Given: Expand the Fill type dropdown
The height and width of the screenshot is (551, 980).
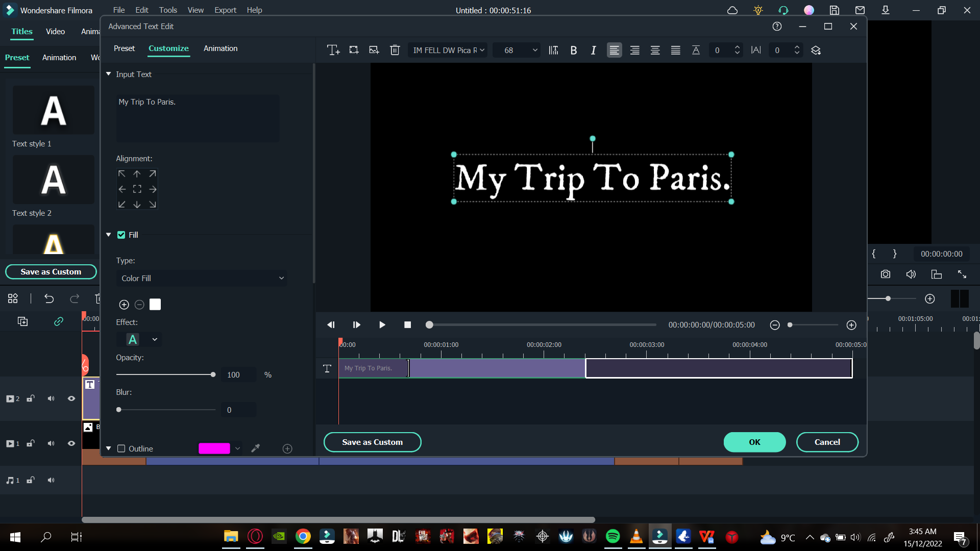Looking at the screenshot, I should click(x=201, y=278).
